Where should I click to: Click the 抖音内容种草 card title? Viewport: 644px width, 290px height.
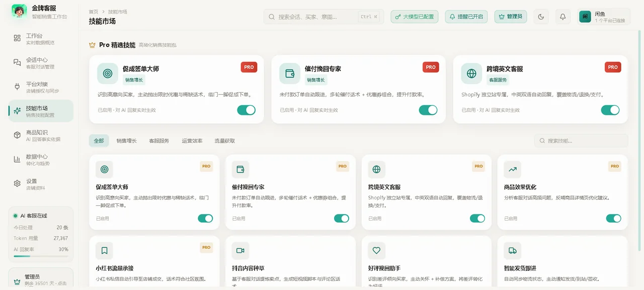[x=249, y=268]
